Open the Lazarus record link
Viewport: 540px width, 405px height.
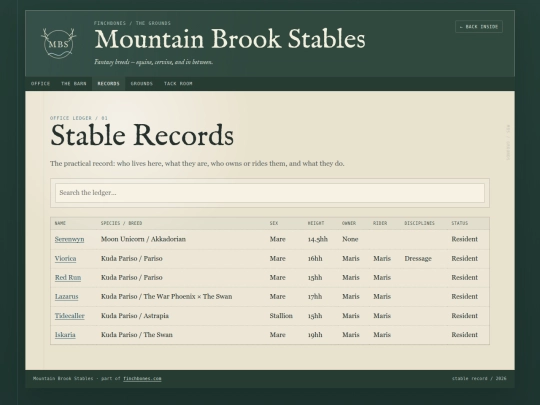pyautogui.click(x=66, y=297)
